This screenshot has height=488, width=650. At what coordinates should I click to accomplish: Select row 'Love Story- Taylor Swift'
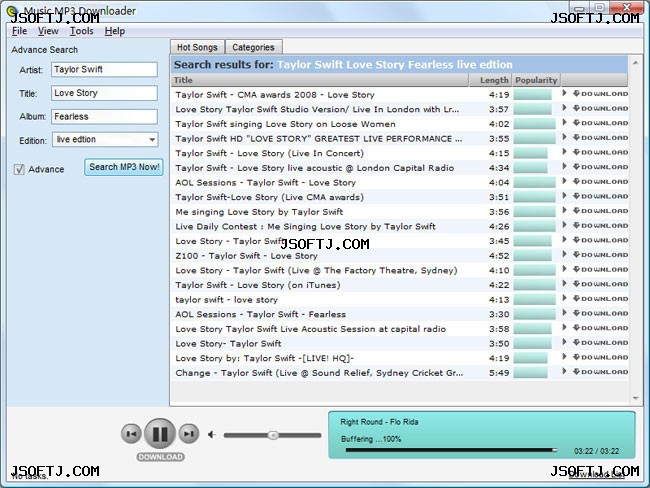point(399,343)
